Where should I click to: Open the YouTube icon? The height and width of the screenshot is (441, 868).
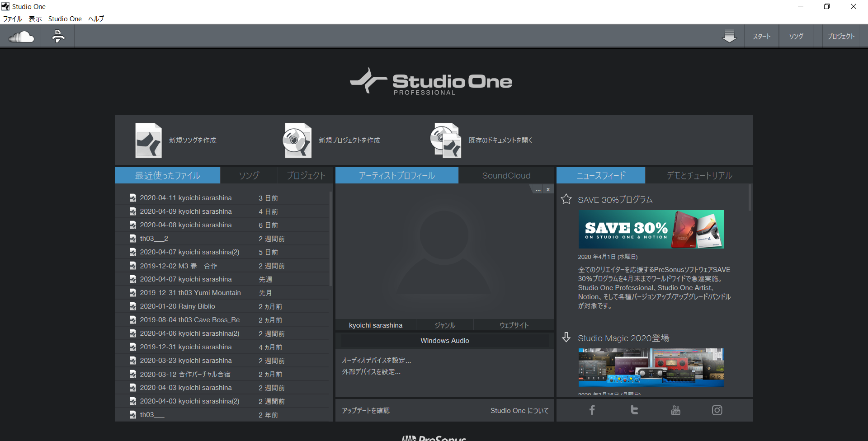[x=675, y=410]
